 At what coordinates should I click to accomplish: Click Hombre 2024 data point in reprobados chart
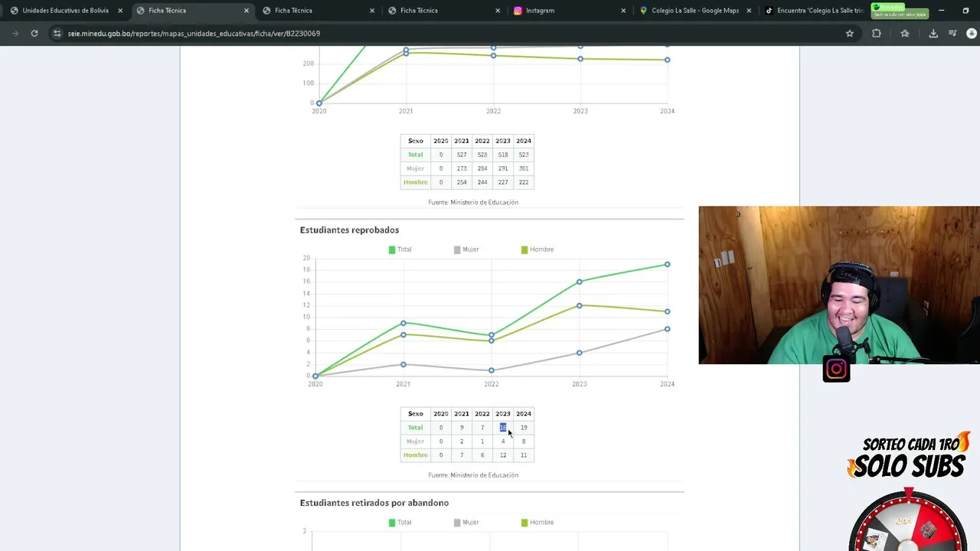668,311
